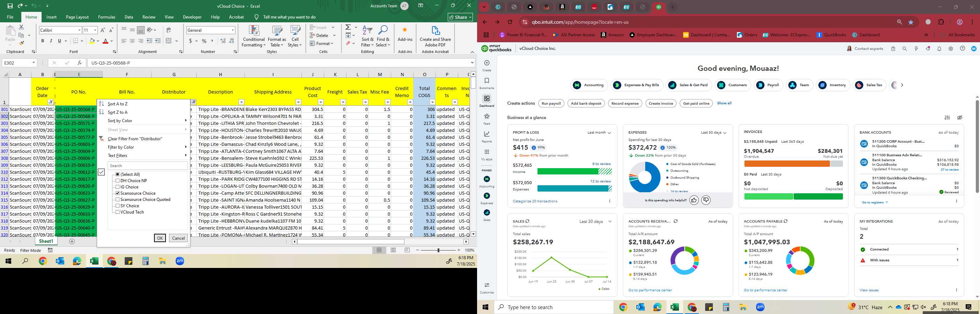Screen dimensions: 980x314
Task: Check SY Choice filter checkbox
Action: point(118,205)
